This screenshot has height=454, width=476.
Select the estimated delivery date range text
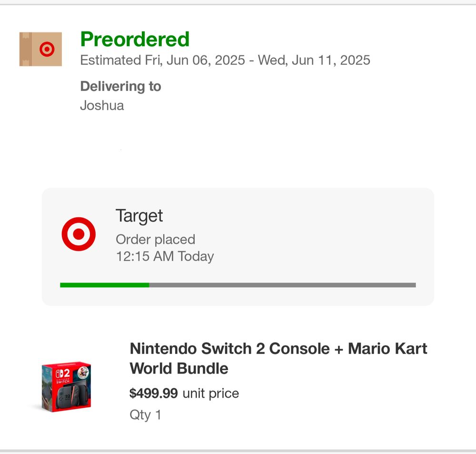point(225,60)
